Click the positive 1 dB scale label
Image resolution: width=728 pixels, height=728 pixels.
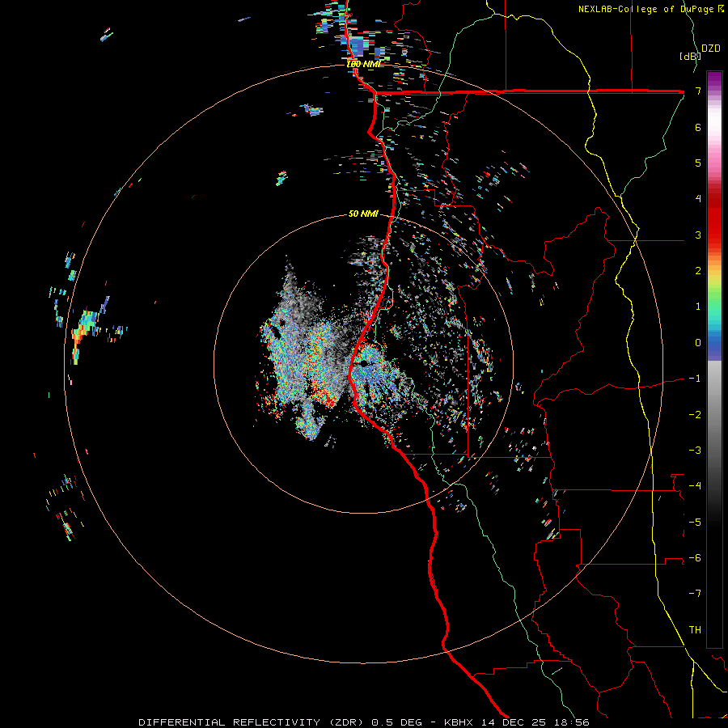(698, 307)
